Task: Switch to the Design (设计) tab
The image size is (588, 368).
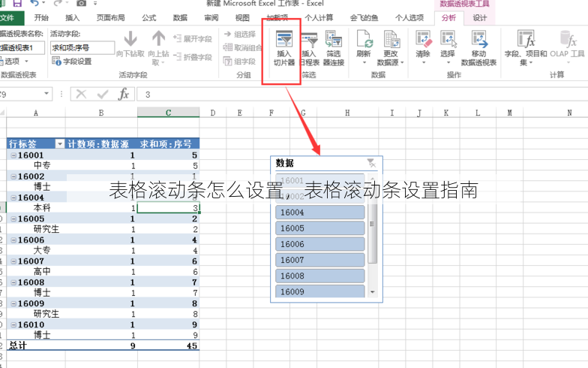Action: [x=480, y=18]
